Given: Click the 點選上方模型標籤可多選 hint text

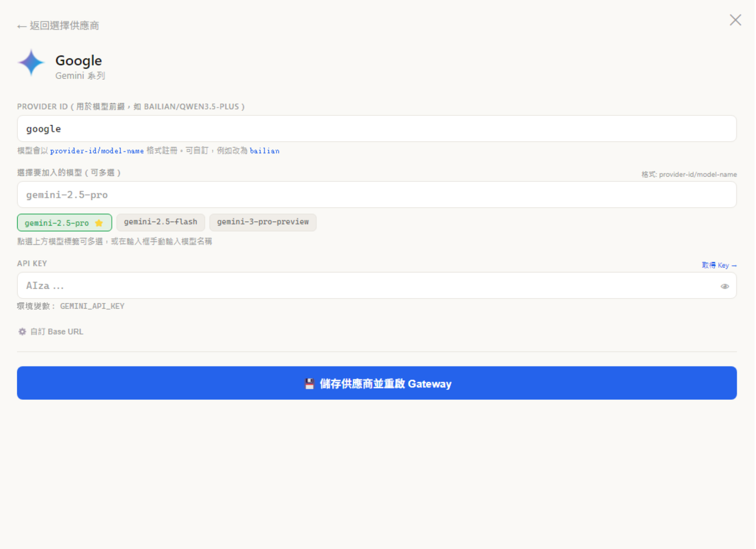Looking at the screenshot, I should tap(114, 241).
